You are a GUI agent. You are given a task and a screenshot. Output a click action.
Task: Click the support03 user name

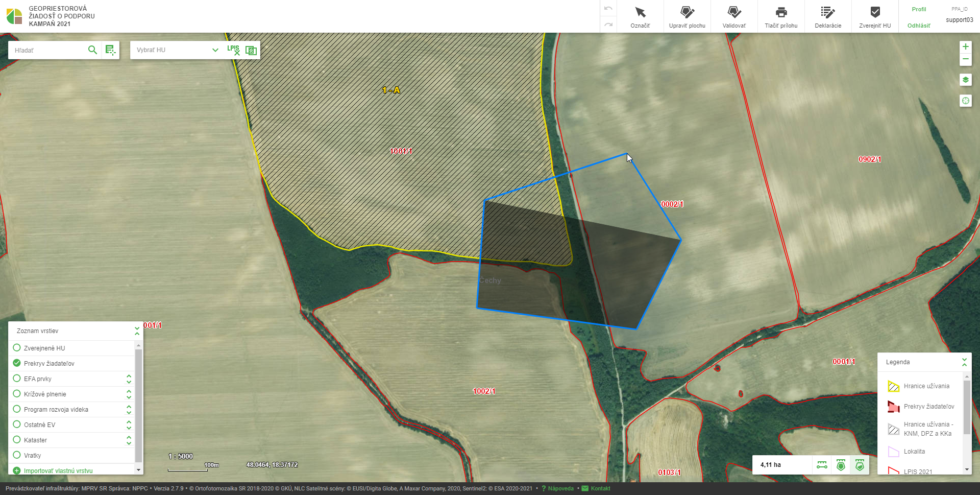(960, 20)
